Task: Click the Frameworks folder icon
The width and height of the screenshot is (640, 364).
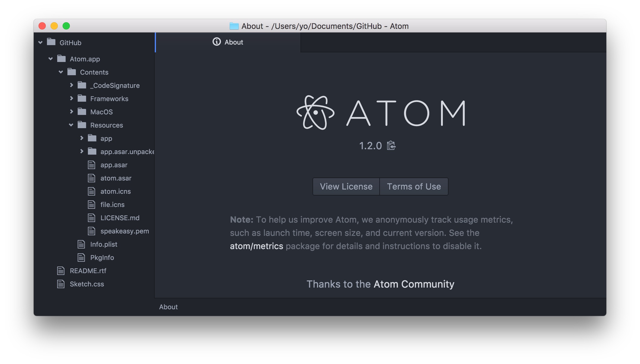Action: click(82, 98)
